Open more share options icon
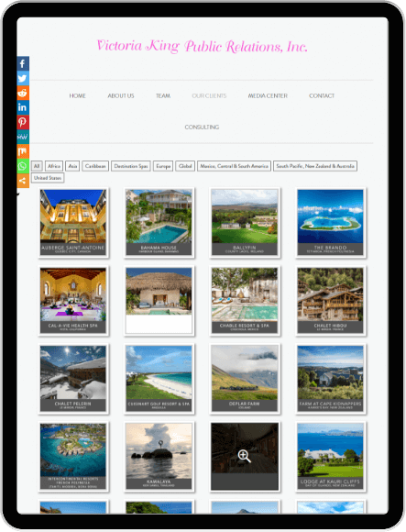The width and height of the screenshot is (406, 532). [23, 181]
